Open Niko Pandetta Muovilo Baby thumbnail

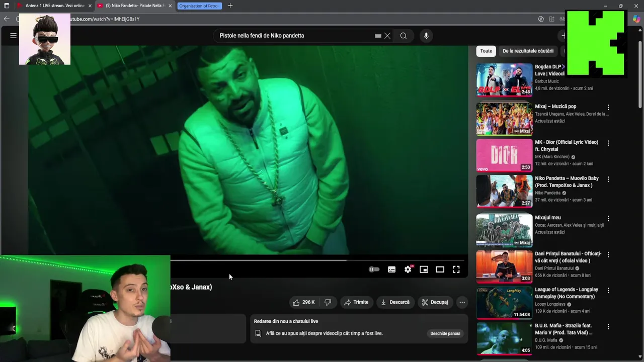tap(504, 191)
